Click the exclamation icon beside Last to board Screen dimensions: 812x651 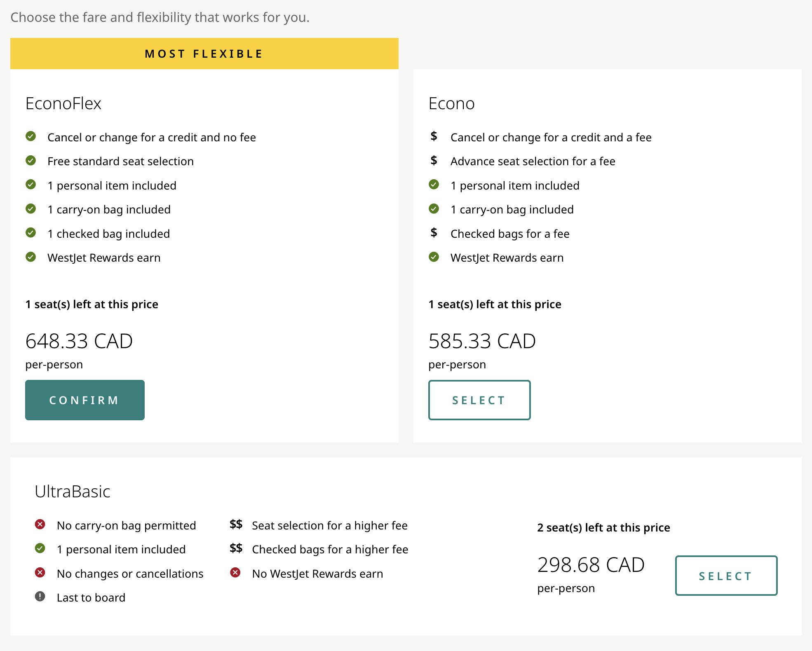pyautogui.click(x=40, y=597)
